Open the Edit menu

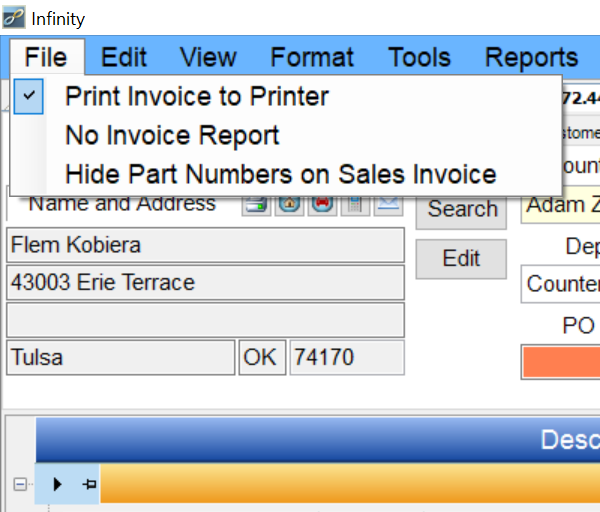click(x=124, y=58)
